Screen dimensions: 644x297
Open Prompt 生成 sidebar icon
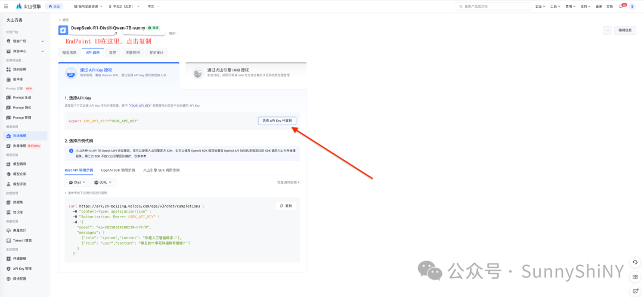click(x=8, y=98)
